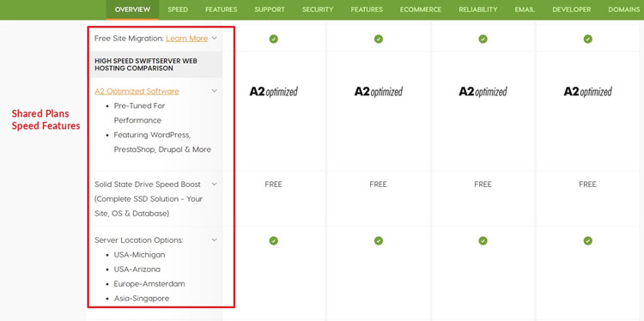Viewport: 644px width, 321px height.
Task: Click the 'Server Location Options:' label
Action: 139,239
